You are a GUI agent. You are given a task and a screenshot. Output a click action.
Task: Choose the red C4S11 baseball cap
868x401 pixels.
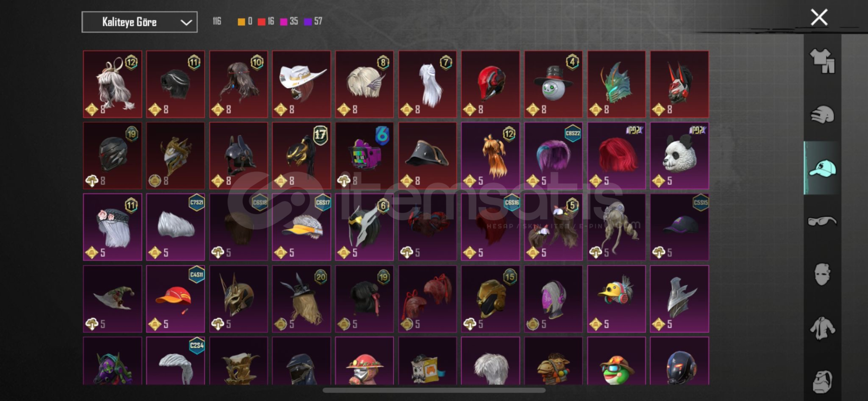175,299
